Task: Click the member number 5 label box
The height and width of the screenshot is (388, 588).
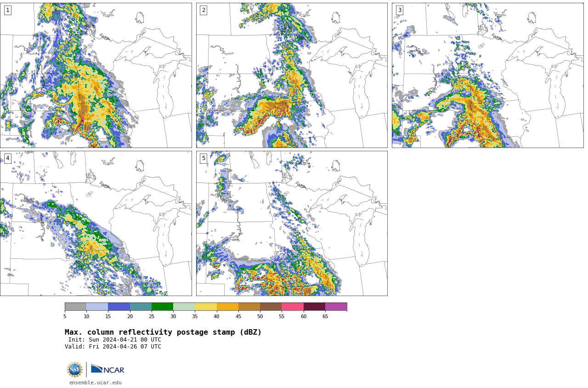Action: [204, 158]
